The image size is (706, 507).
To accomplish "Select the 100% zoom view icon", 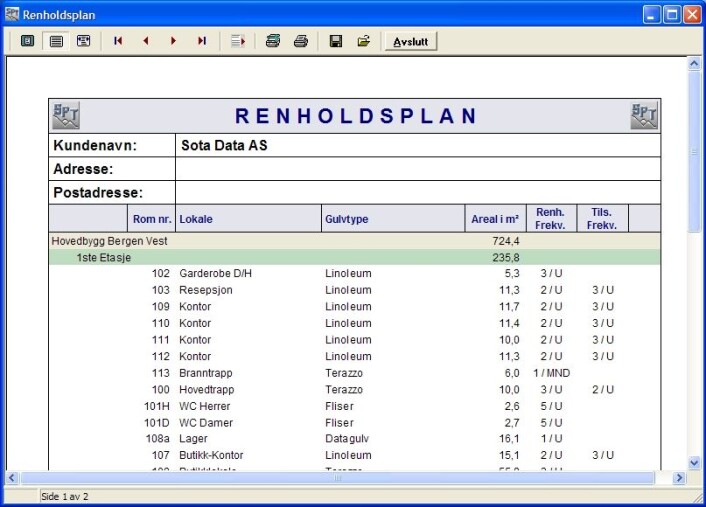I will (83, 41).
